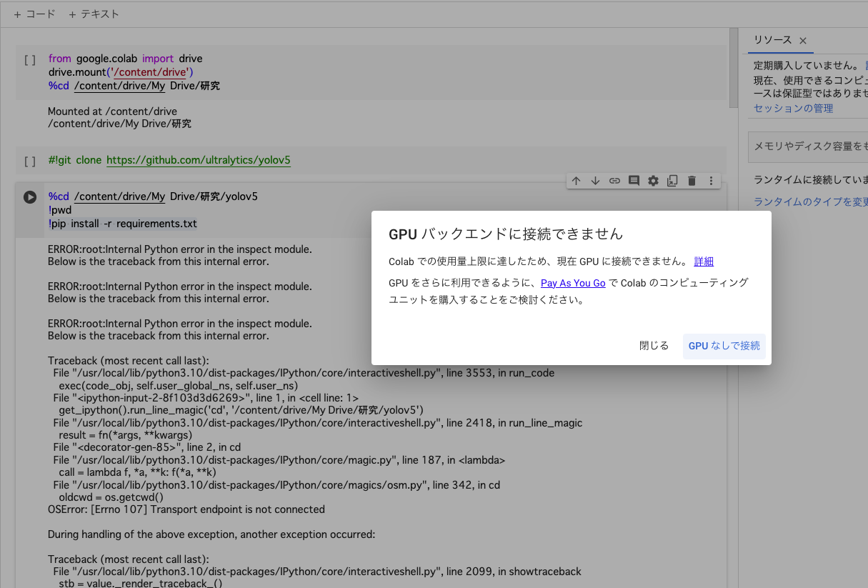Open the cell's three-dot actions menu

click(x=711, y=181)
